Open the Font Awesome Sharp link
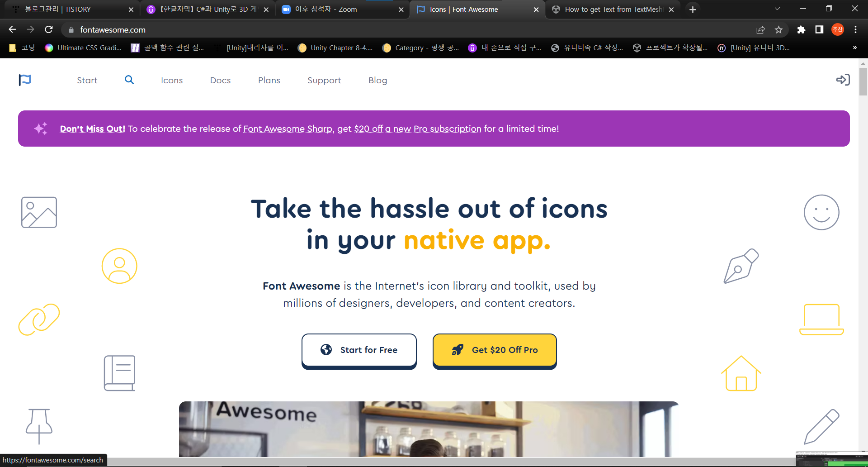Screen dimensions: 868x467 tap(288, 129)
